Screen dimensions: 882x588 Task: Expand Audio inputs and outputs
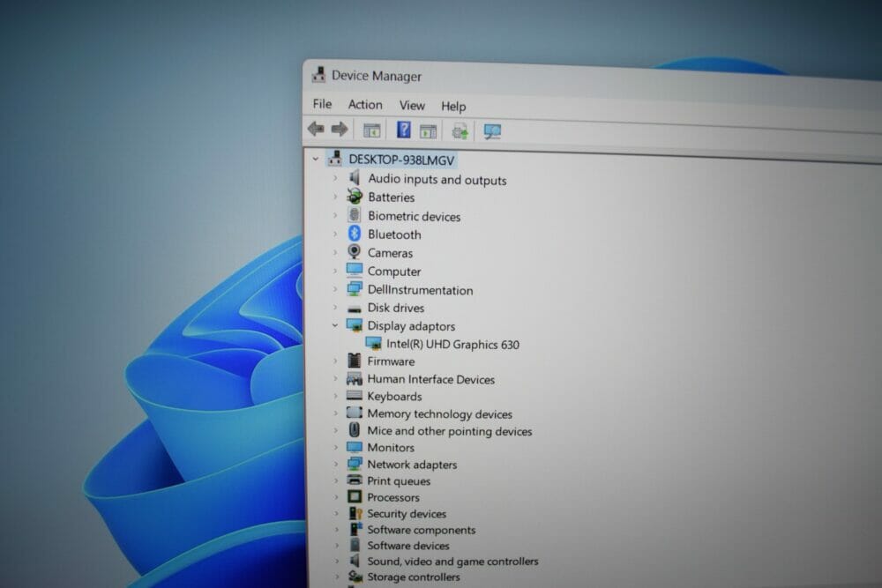point(335,178)
